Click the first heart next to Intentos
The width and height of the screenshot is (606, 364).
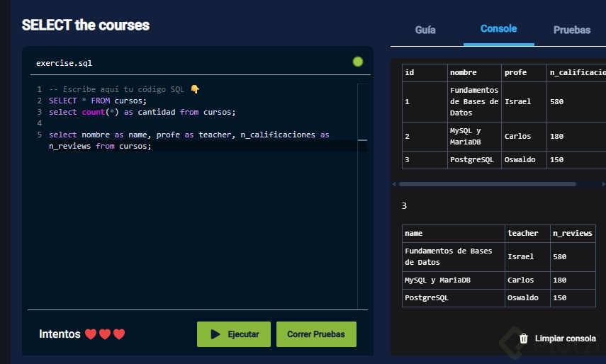tap(90, 334)
